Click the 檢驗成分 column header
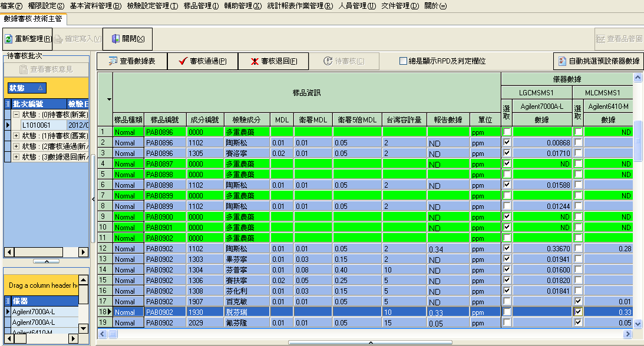644x346 pixels. coord(246,119)
